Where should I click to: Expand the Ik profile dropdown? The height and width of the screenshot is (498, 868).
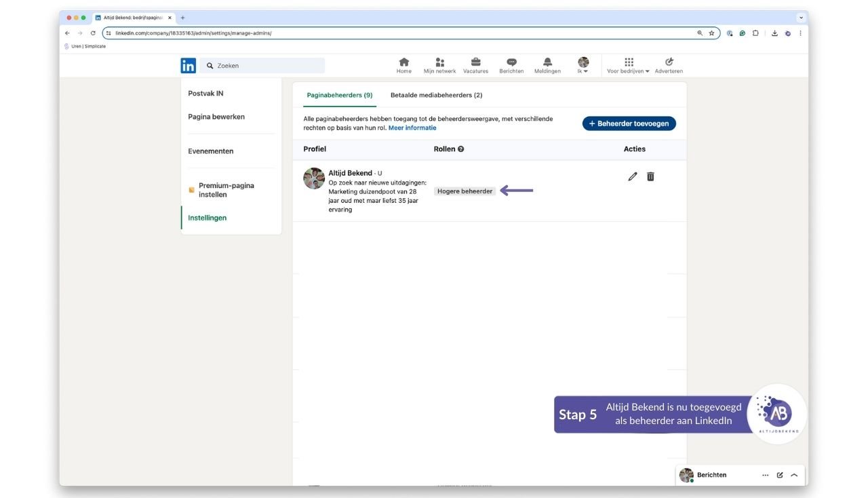pyautogui.click(x=583, y=65)
